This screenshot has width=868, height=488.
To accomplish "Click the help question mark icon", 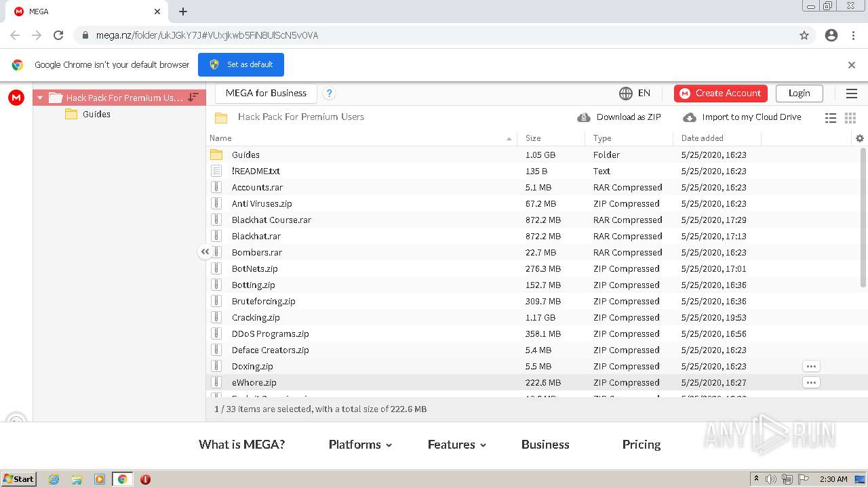I will pyautogui.click(x=329, y=94).
